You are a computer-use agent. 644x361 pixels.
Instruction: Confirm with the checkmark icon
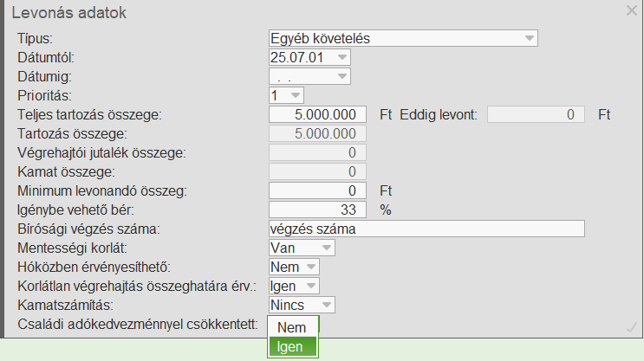631,326
